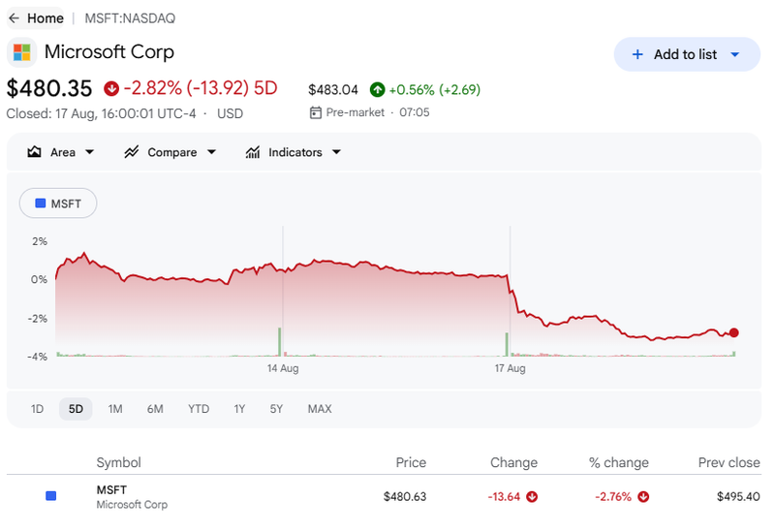Click the $480.35 main price
The image size is (775, 532).
(x=49, y=88)
